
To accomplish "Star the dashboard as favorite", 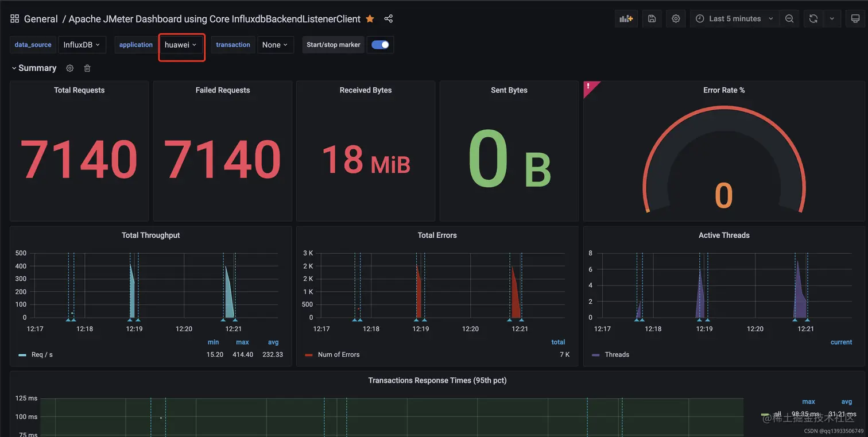I will (x=370, y=19).
